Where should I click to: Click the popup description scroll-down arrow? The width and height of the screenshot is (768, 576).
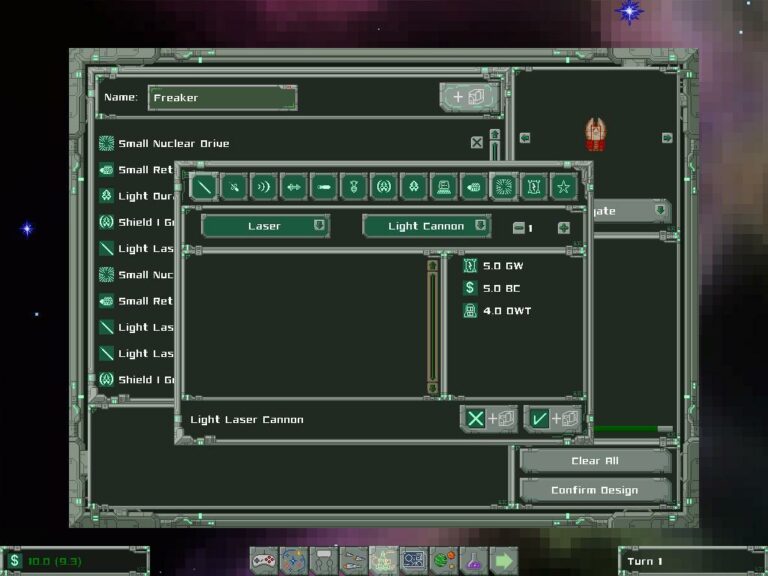432,388
